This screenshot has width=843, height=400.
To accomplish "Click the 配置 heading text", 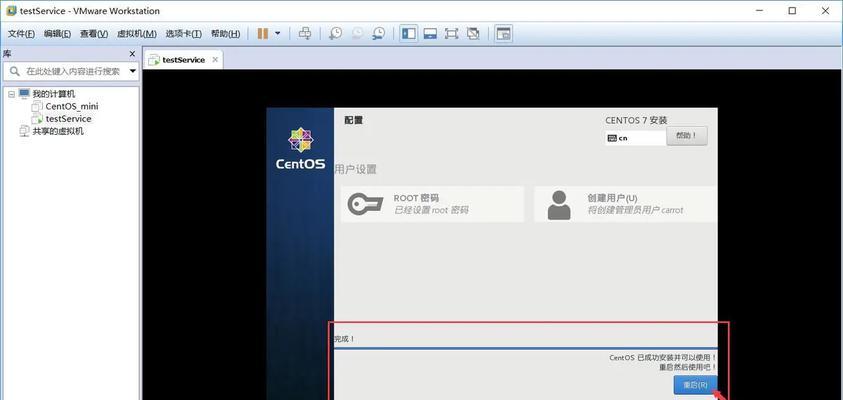I will 354,120.
